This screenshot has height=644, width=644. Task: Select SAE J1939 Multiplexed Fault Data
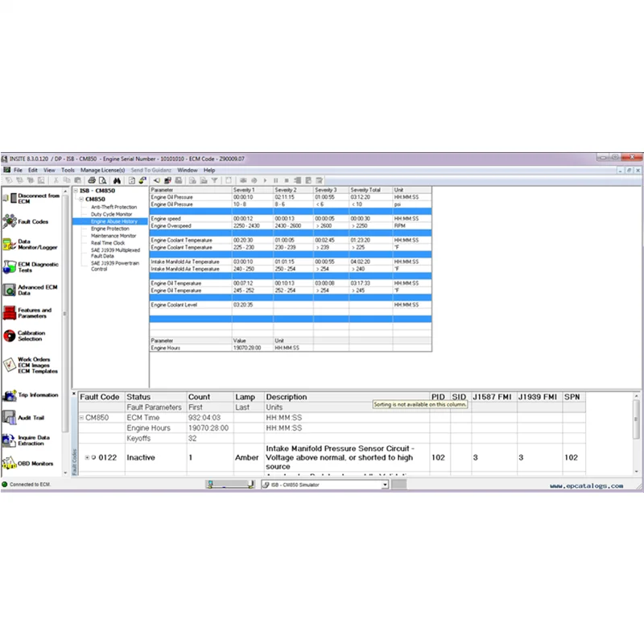[x=115, y=253]
